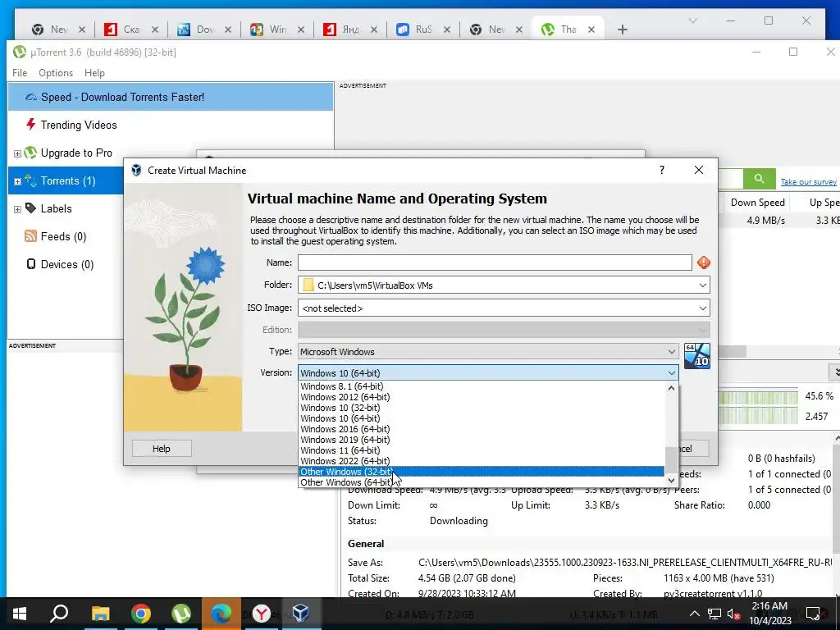Open a new browser tab with plus button
Image resolution: width=840 pixels, height=630 pixels.
coord(622,30)
